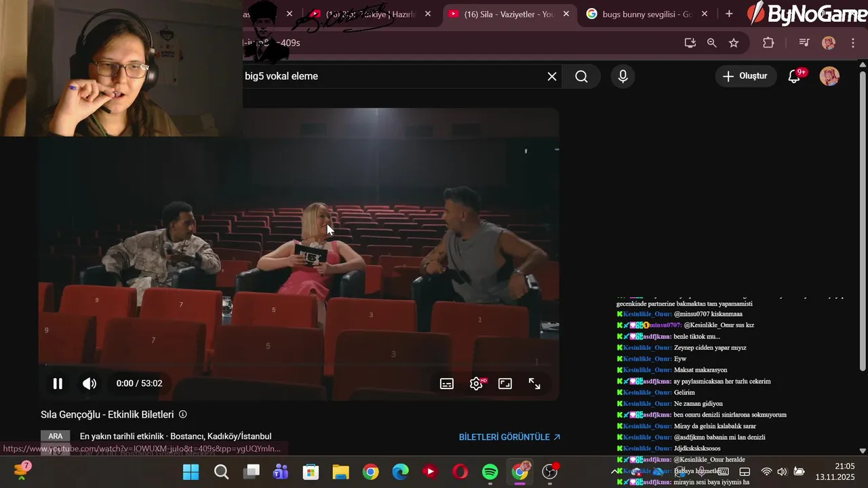This screenshot has height=488, width=868.
Task: Open the zoom magnifier in address bar
Action: pos(711,43)
